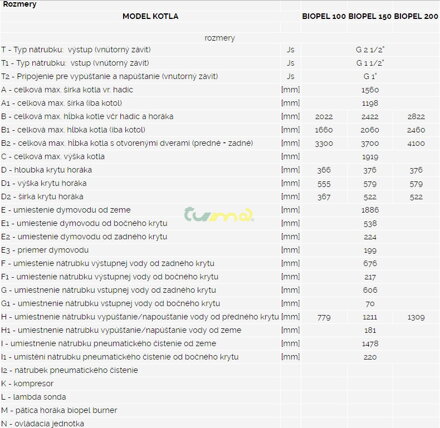Click 'B - celková max. hĺbka kotle' label

click(x=87, y=116)
